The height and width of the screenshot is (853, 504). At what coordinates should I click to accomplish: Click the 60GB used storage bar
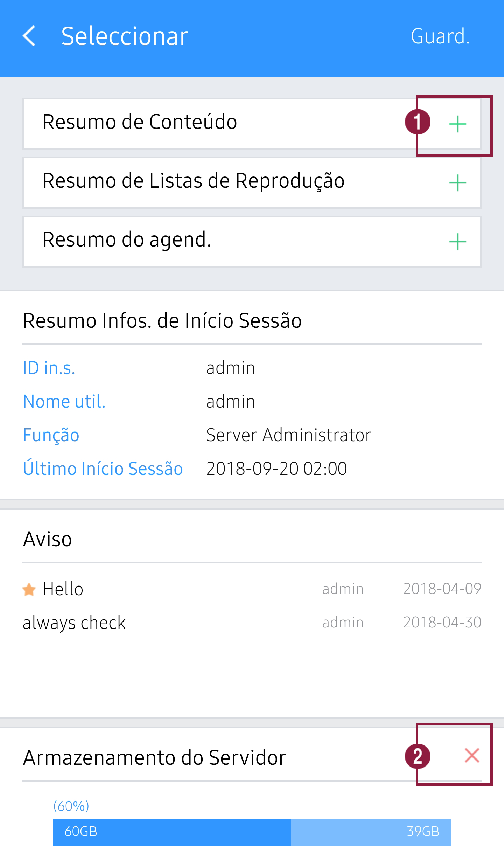(x=172, y=832)
